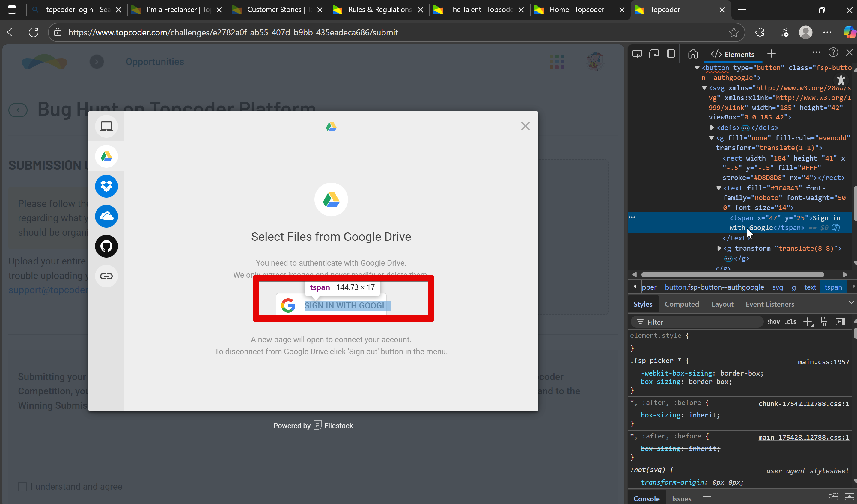Select My Device source in Filestack sidebar
Screen dimensions: 857x504
point(106,126)
